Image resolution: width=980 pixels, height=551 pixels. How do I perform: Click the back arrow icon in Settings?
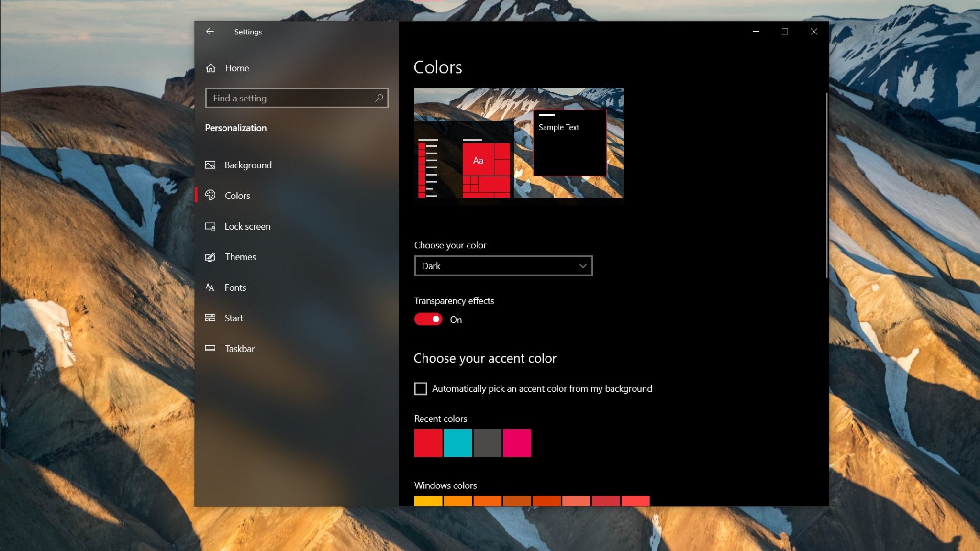click(x=210, y=32)
